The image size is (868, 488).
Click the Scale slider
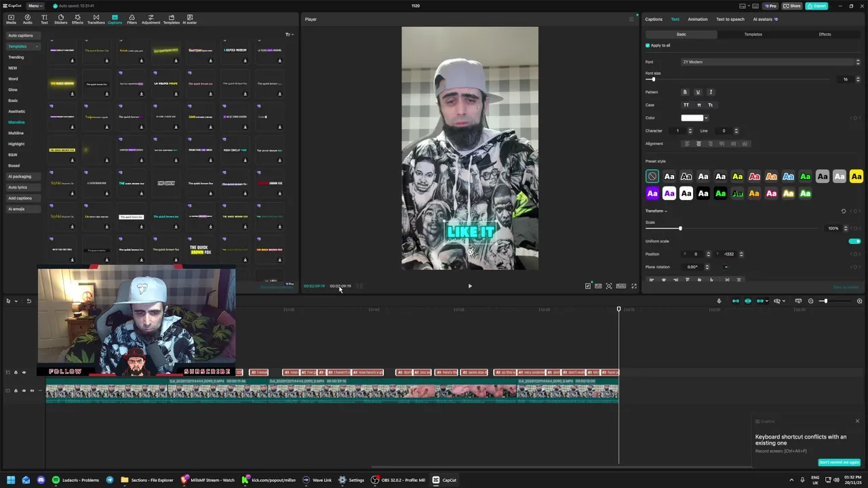(x=732, y=228)
